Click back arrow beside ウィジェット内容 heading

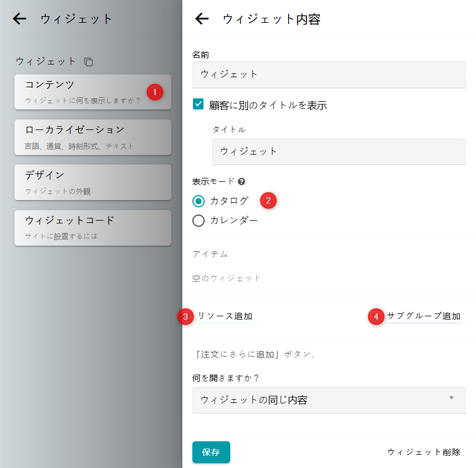202,19
